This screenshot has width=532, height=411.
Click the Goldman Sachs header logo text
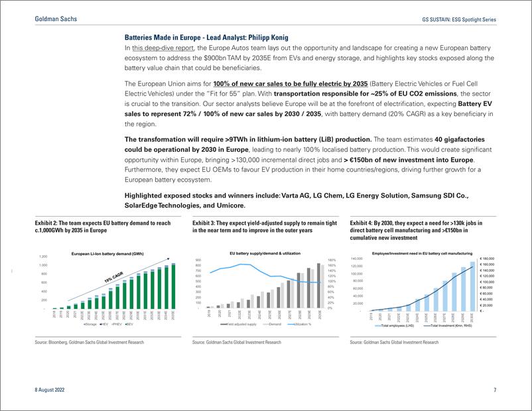coord(56,19)
